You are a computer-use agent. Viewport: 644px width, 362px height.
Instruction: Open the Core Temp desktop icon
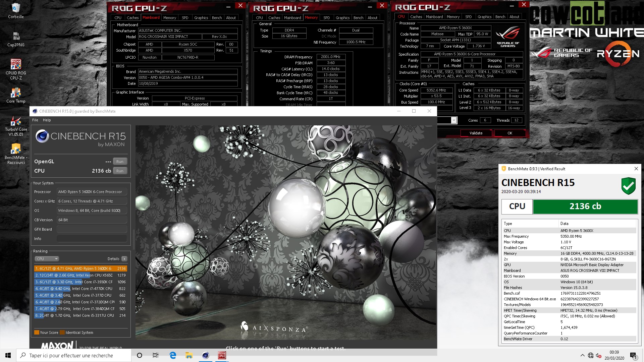(16, 95)
